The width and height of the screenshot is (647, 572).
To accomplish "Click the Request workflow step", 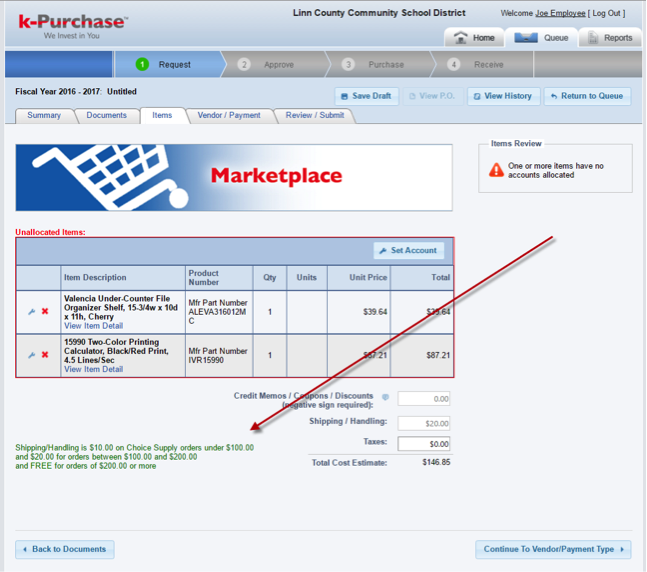I will [169, 64].
